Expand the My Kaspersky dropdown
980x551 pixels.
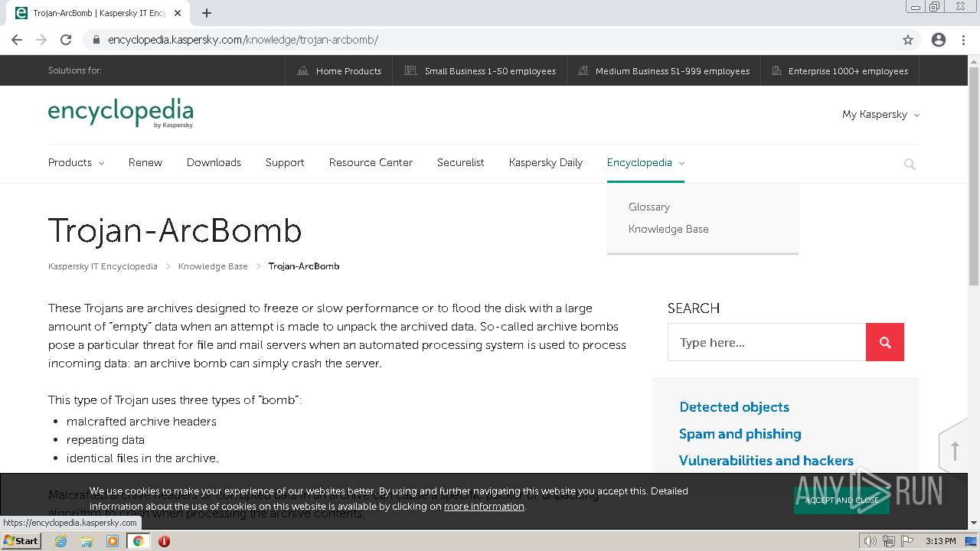(x=880, y=115)
